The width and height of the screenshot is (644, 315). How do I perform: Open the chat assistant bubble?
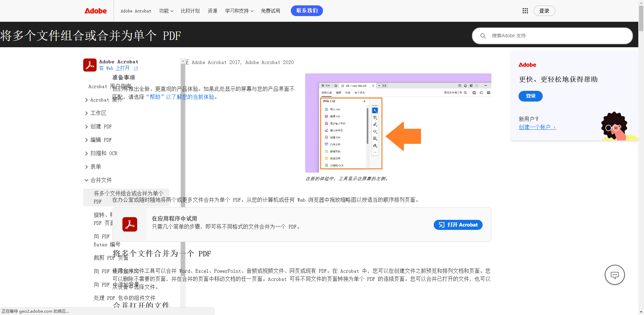[x=614, y=275]
